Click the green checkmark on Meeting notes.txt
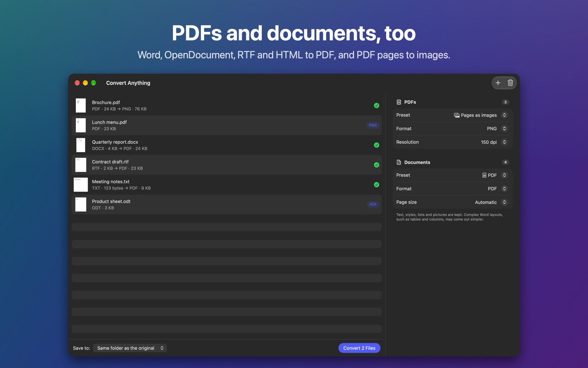 click(376, 185)
